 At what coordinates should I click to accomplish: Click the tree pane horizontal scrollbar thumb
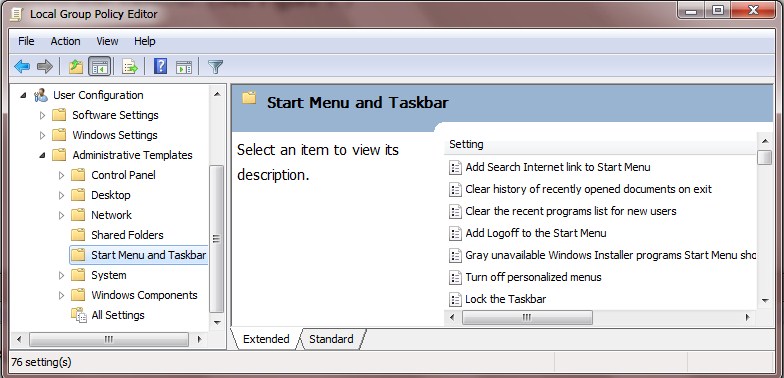(x=109, y=340)
